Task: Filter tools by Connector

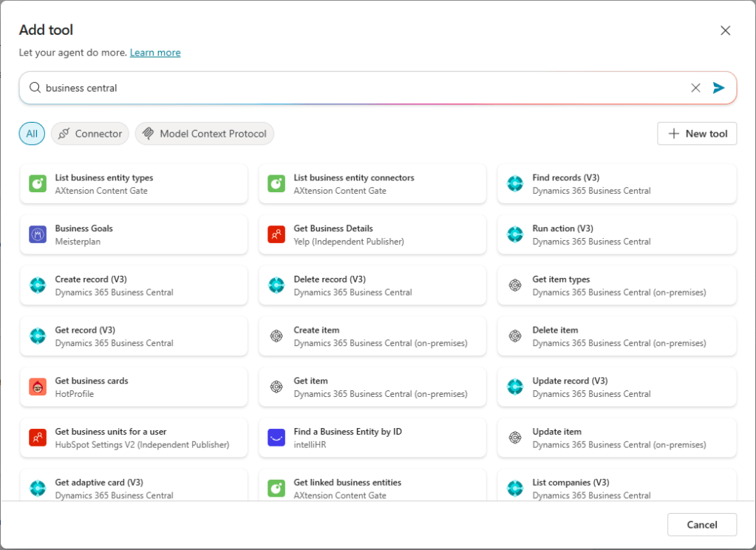Action: pos(90,134)
